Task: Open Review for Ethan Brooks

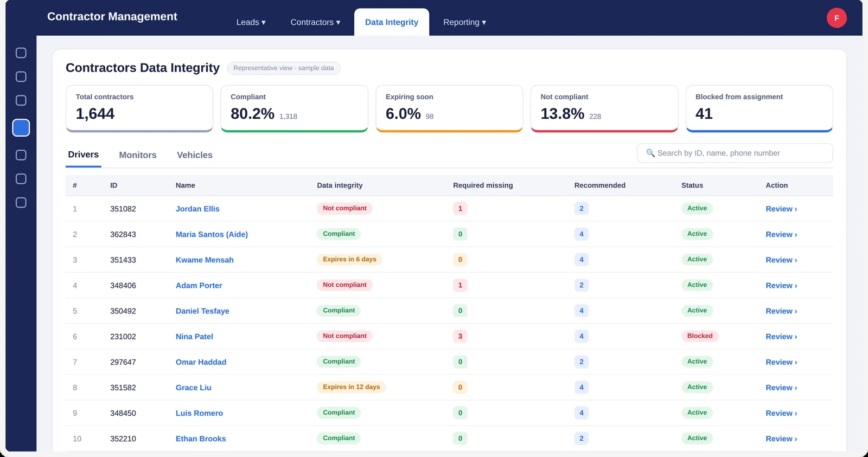Action: [x=781, y=439]
